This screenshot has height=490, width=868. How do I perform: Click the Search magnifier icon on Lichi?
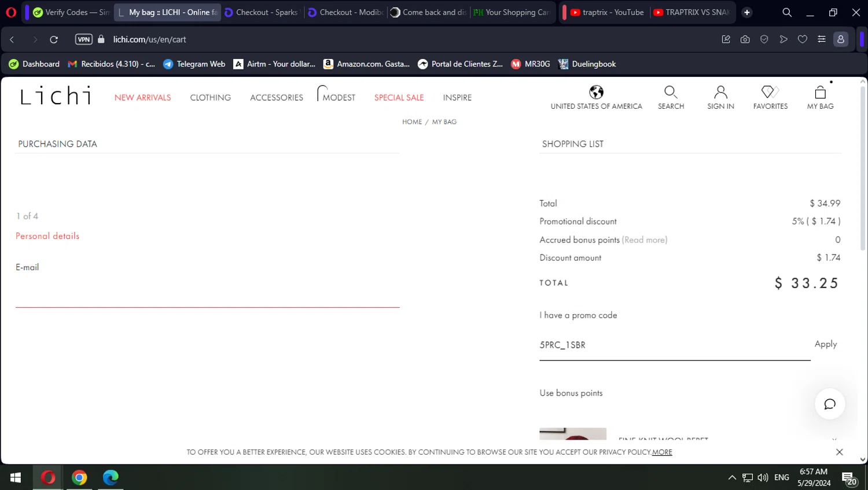(x=671, y=92)
